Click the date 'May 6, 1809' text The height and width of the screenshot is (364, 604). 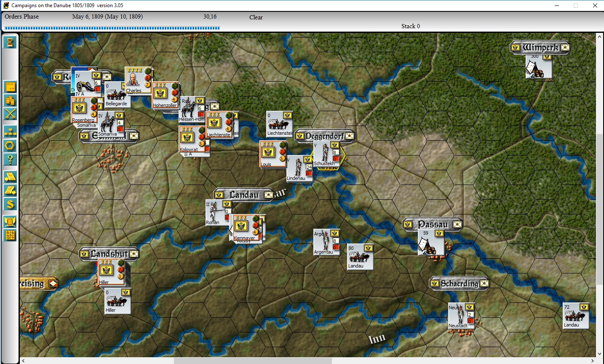click(88, 16)
